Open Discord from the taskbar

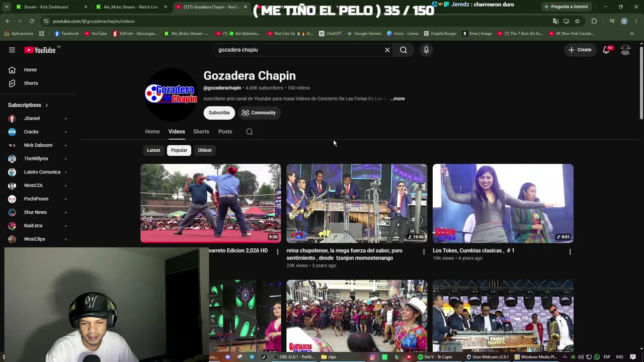[x=228, y=357]
